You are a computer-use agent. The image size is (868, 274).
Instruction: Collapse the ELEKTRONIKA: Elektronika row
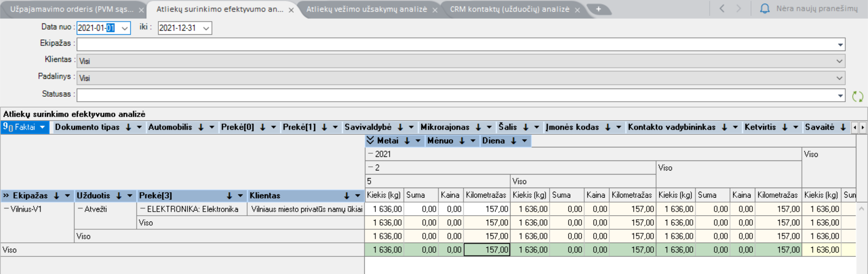(x=142, y=209)
